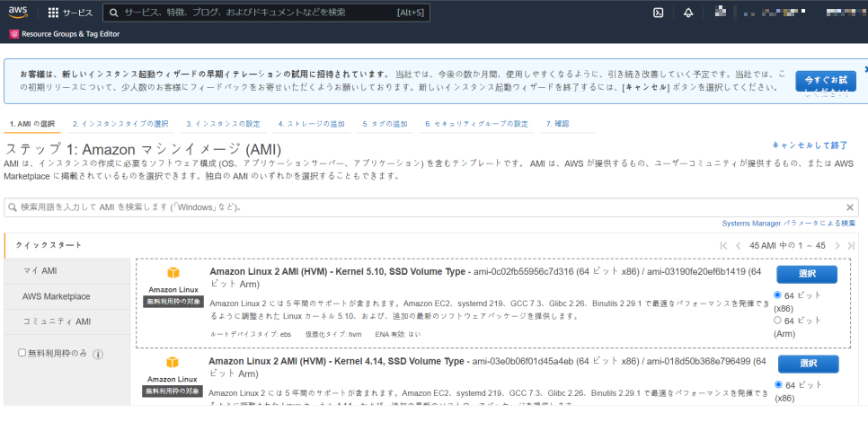
Task: Click the blue try-now banner button
Action: click(x=826, y=82)
